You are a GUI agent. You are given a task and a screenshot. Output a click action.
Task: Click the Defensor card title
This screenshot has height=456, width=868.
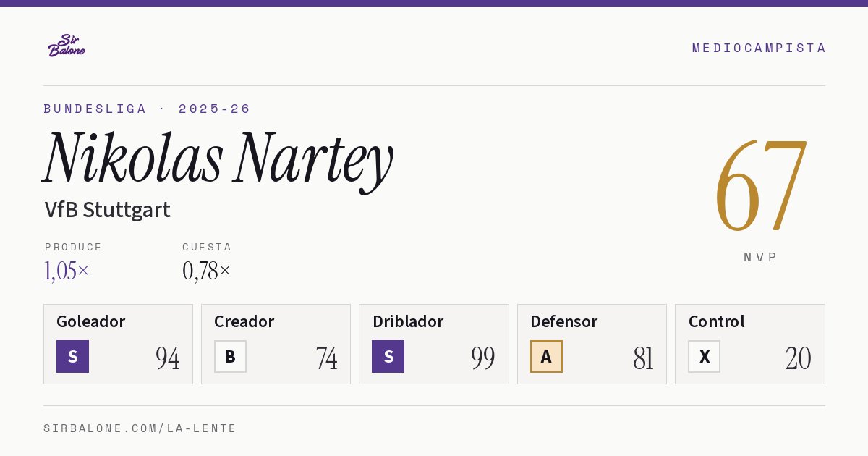564,321
